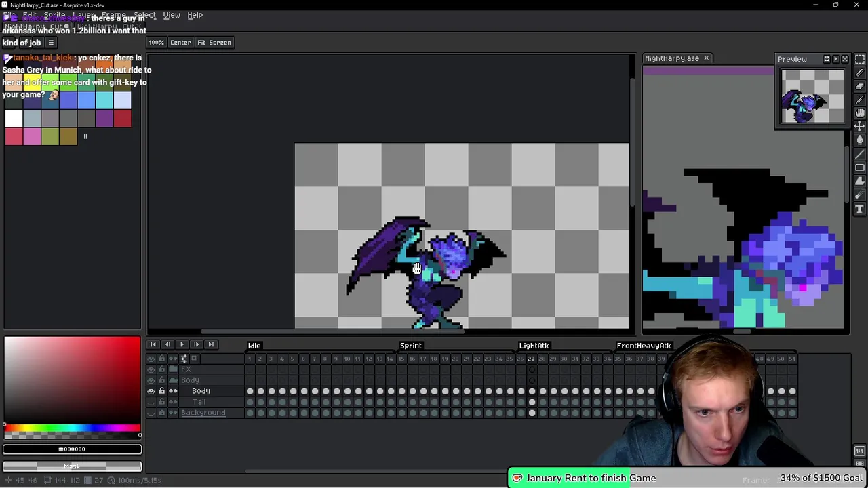Select the Move tool
Image resolution: width=868 pixels, height=488 pixels.
tap(860, 127)
